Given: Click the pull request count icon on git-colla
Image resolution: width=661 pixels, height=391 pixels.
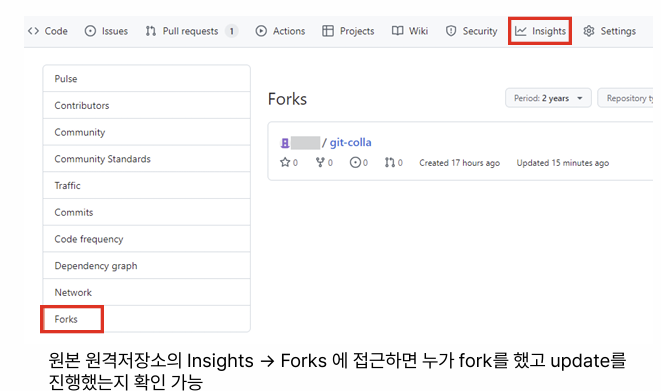Looking at the screenshot, I should click(390, 162).
